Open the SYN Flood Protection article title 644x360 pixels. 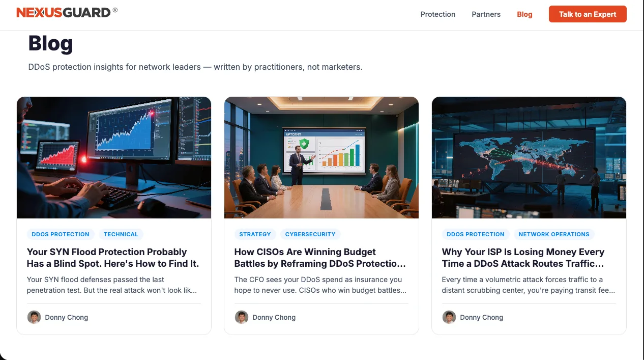tap(113, 258)
